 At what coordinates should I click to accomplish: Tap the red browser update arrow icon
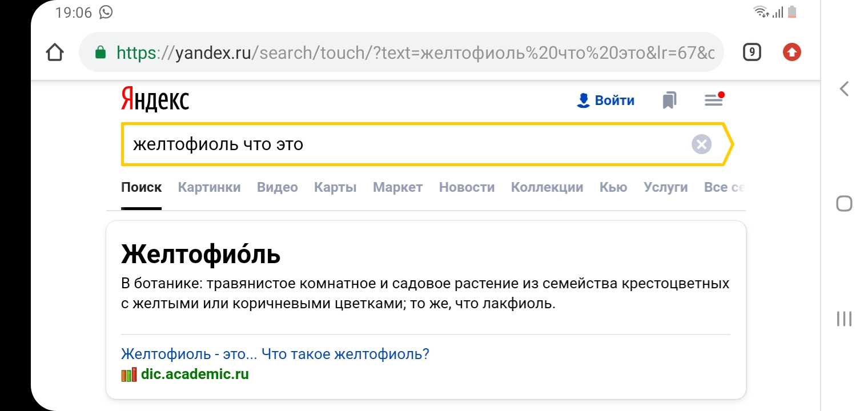tap(791, 53)
